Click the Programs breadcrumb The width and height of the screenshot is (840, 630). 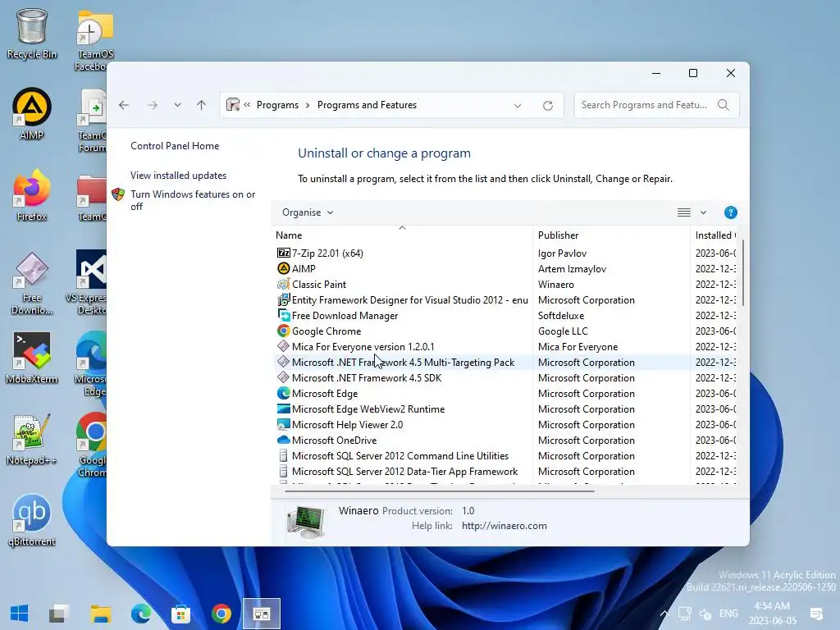277,105
